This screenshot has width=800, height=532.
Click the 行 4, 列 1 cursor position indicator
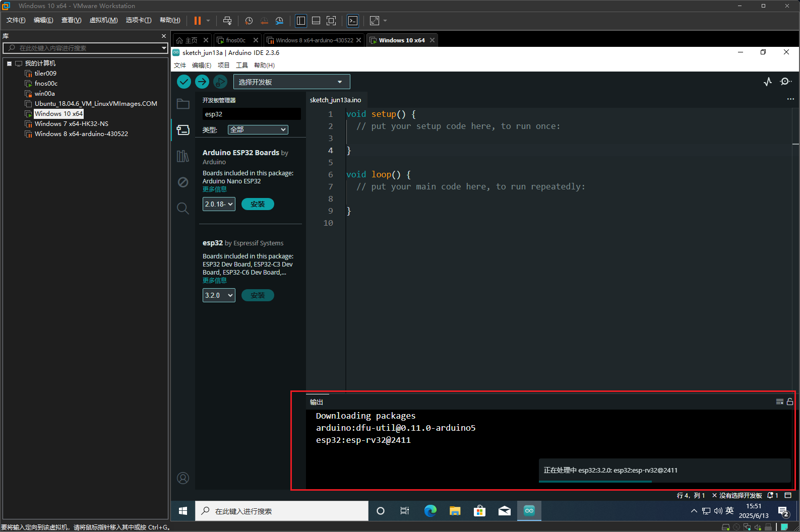(691, 495)
